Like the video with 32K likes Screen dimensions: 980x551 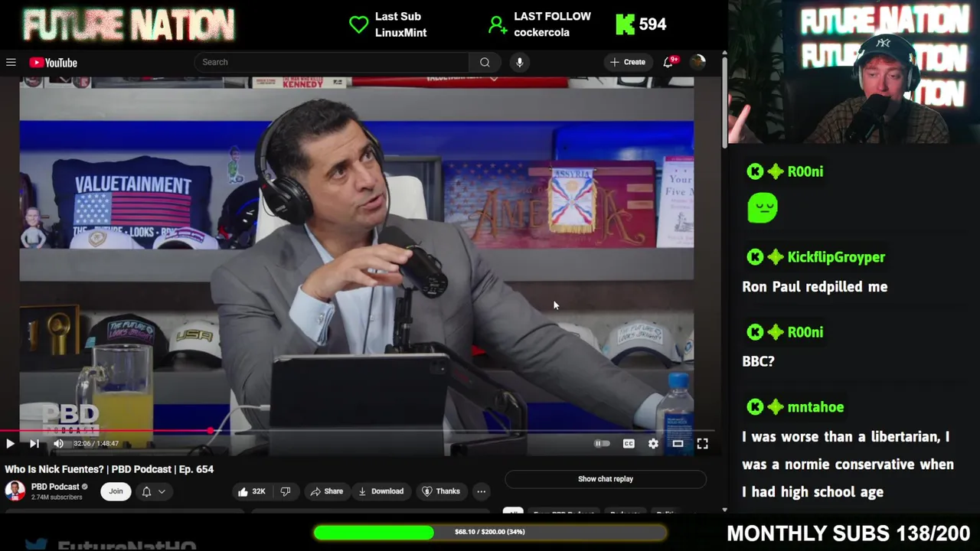point(251,491)
